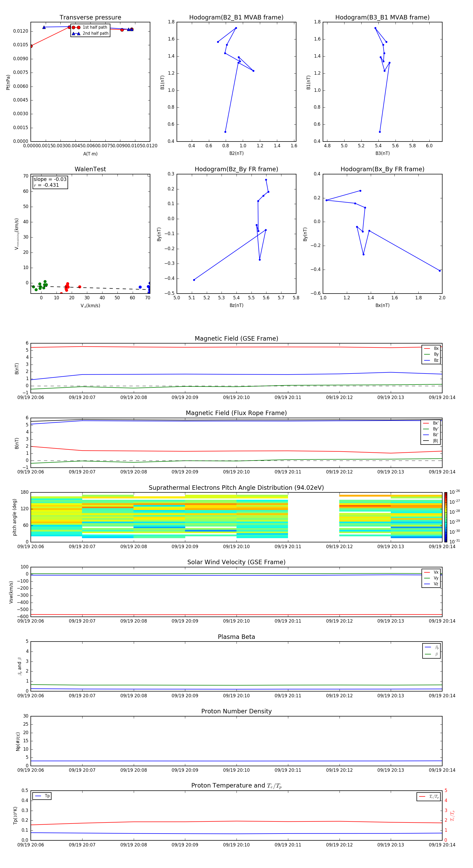
Task: Click the "WalenTest" plot title
Action: pos(90,169)
